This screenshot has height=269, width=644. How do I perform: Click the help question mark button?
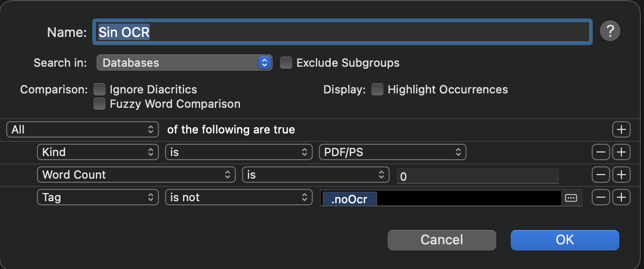(610, 32)
